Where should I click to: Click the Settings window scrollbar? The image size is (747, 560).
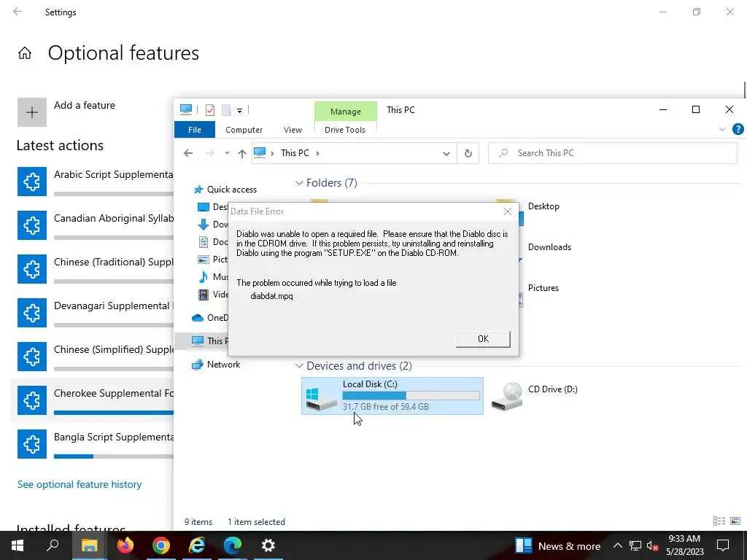[745, 90]
